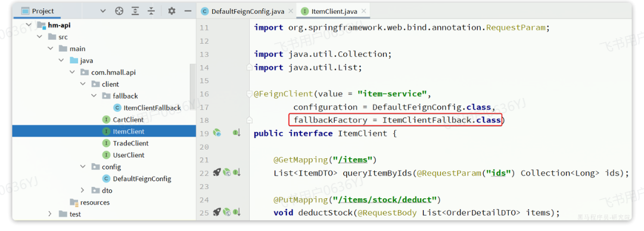
Task: Toggle the import fold marker on line 14
Action: point(249,67)
